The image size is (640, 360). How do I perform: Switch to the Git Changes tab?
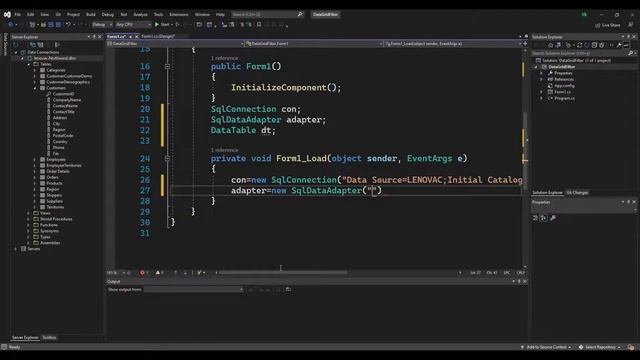pyautogui.click(x=577, y=193)
